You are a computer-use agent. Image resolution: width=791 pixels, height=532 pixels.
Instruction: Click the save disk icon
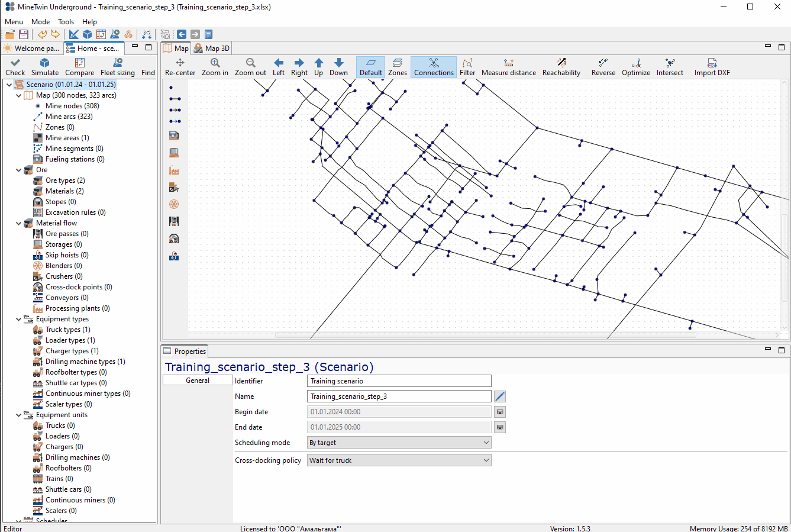tap(24, 34)
